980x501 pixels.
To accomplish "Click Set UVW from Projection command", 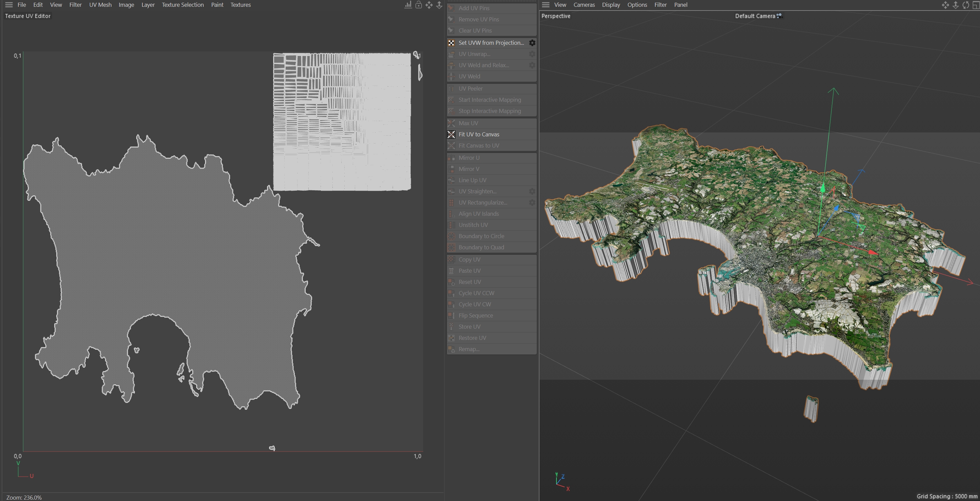I will [491, 43].
